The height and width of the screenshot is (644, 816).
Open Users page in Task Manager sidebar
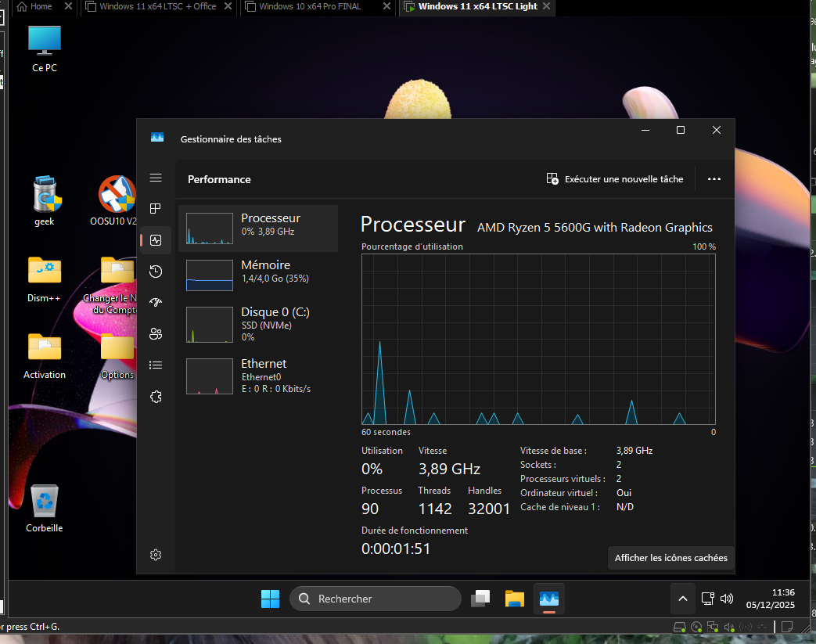pyautogui.click(x=156, y=333)
